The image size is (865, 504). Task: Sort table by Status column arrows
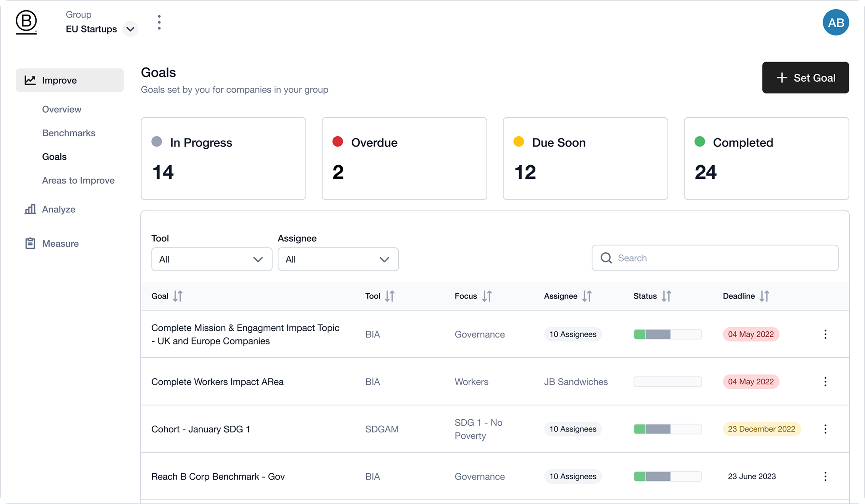(666, 296)
